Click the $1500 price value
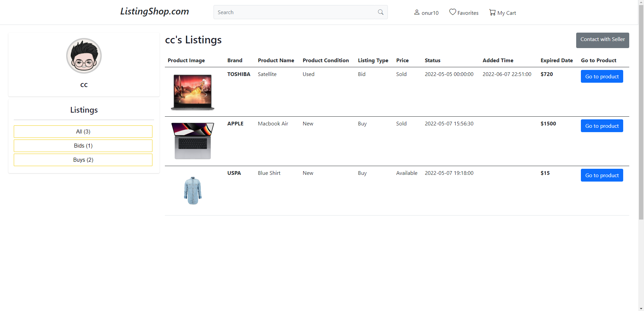 tap(548, 123)
